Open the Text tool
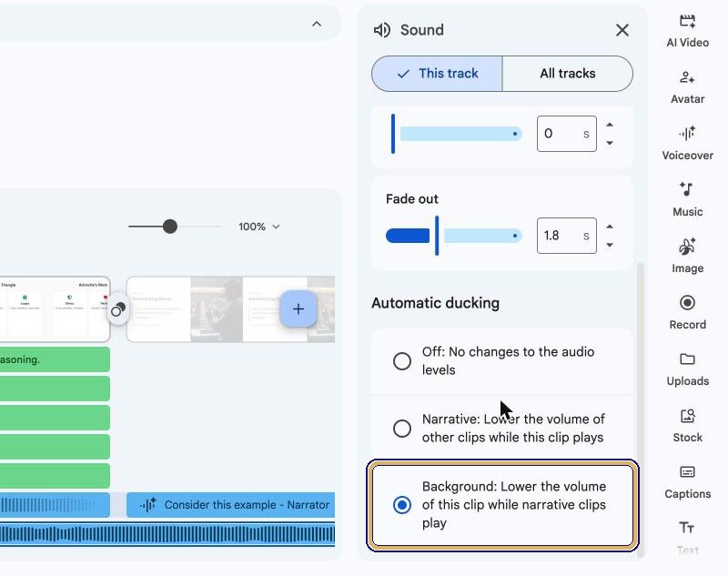This screenshot has height=576, width=728. pos(687,538)
